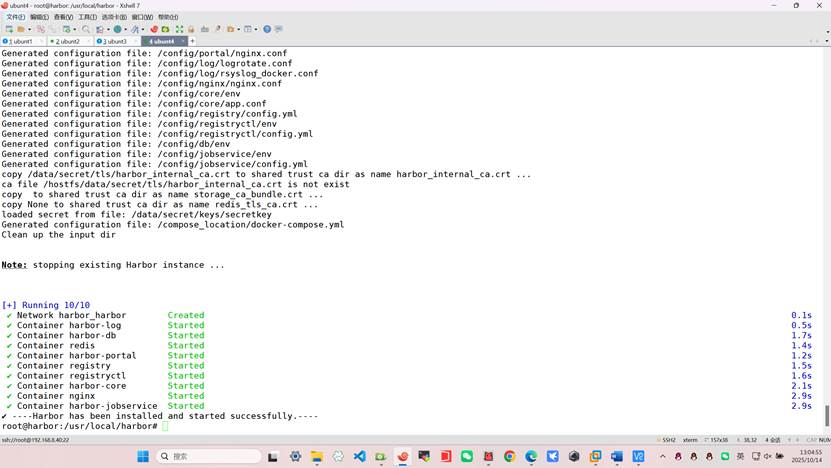The width and height of the screenshot is (831, 468).
Task: Expand the color scheme dropdown arrow
Action: pyautogui.click(x=108, y=29)
